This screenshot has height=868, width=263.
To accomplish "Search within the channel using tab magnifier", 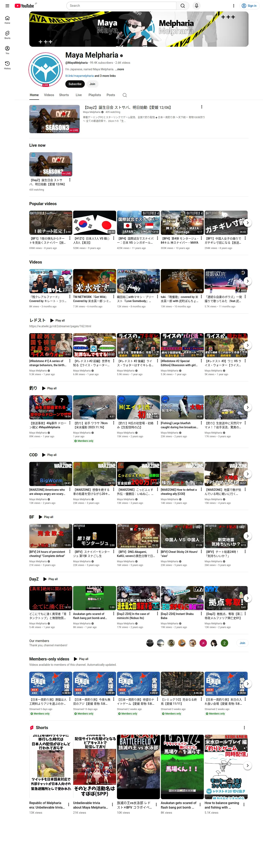I will point(125,95).
